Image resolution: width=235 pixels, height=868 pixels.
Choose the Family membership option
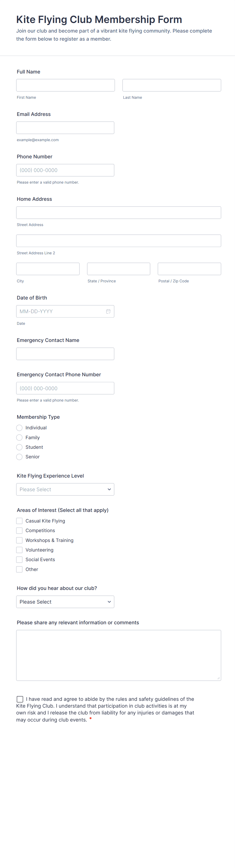(x=19, y=437)
